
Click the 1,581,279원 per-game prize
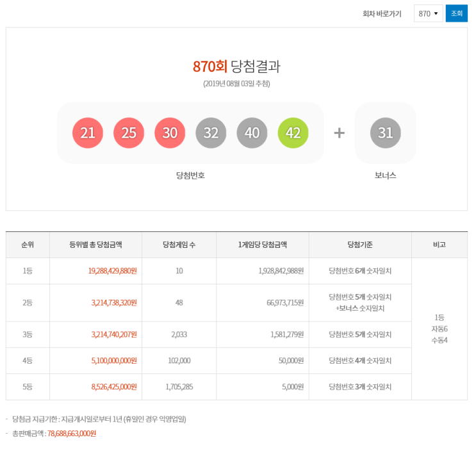(x=287, y=334)
